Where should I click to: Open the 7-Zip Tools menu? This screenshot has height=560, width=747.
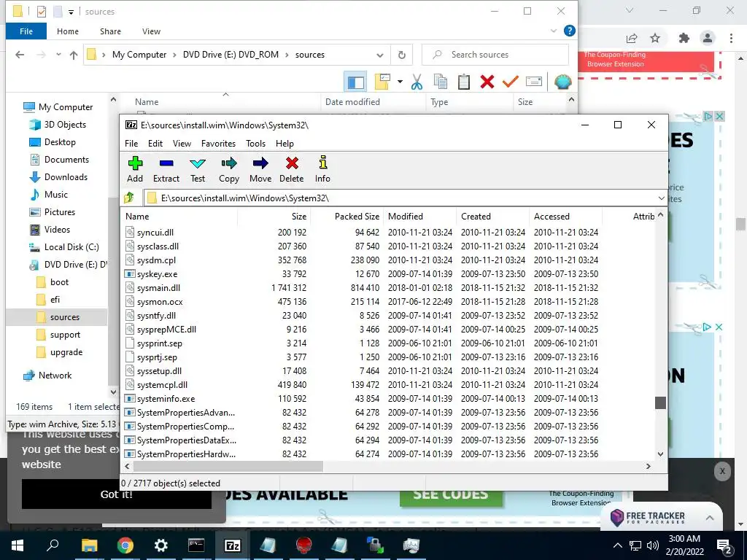coord(255,144)
